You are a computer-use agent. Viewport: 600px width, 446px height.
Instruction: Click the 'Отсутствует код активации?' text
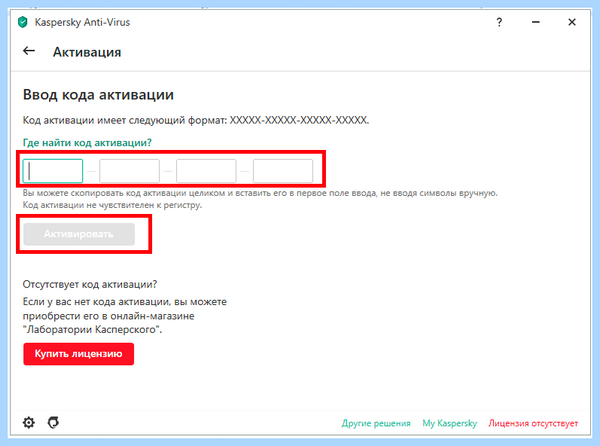(x=90, y=284)
